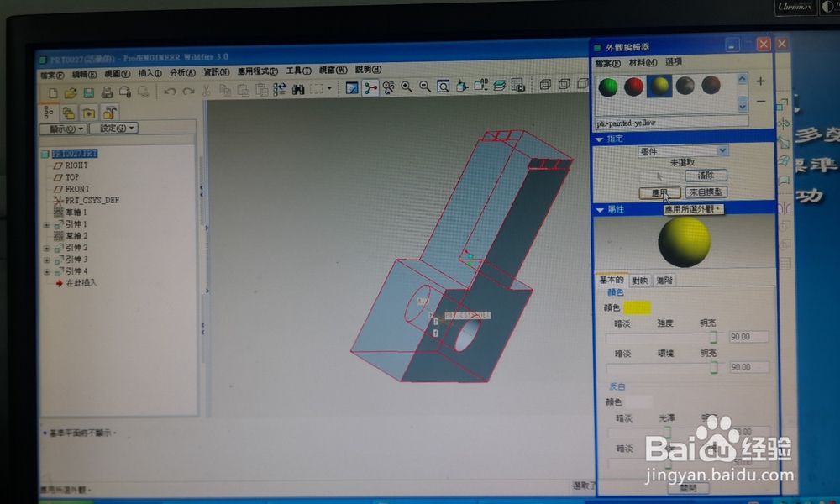Switch to the Folder Browser navigator tab icon
The image size is (840, 504).
[69, 113]
